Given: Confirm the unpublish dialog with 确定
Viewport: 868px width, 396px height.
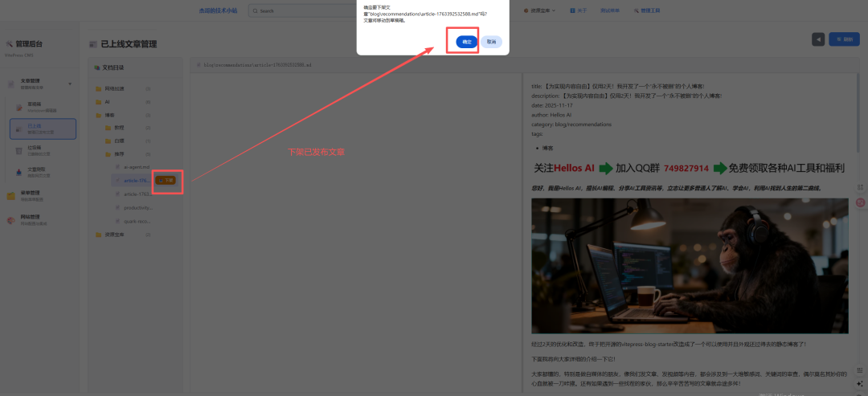Looking at the screenshot, I should pyautogui.click(x=466, y=42).
